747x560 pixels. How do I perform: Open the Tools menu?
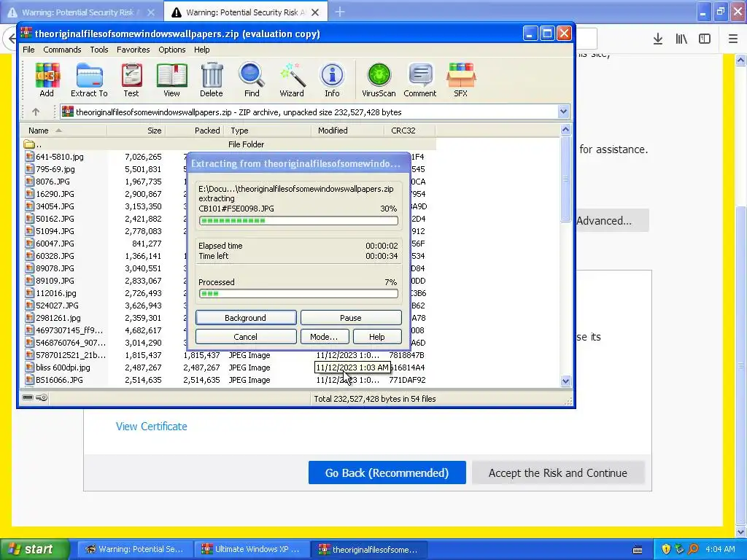(x=99, y=50)
